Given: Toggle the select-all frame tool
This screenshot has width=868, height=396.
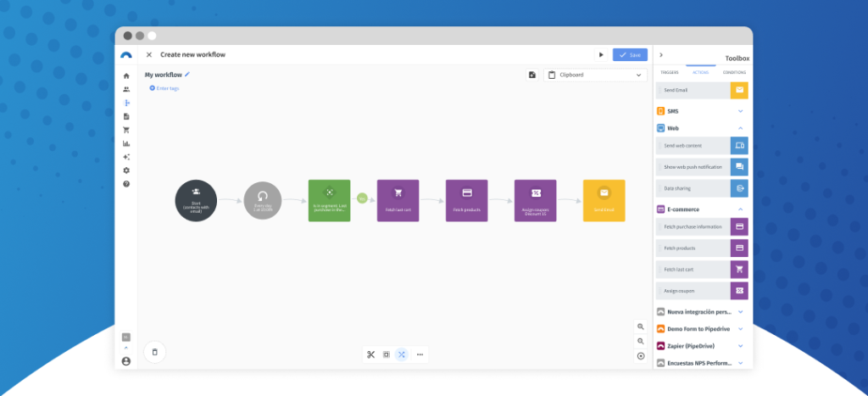Looking at the screenshot, I should [387, 354].
